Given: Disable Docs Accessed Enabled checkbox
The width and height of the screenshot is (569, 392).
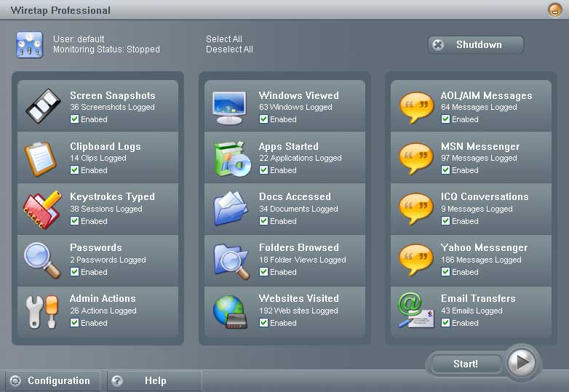Looking at the screenshot, I should [264, 221].
